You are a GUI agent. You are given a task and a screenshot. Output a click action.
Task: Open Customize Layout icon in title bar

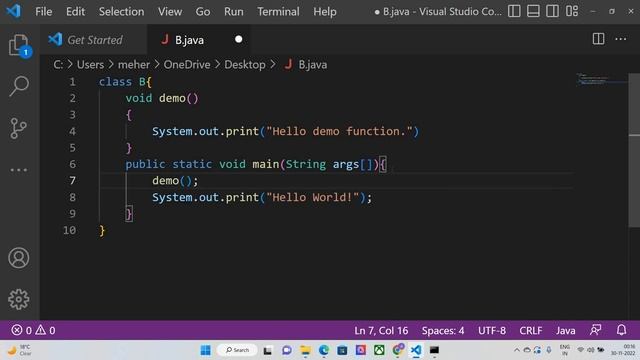click(x=572, y=11)
